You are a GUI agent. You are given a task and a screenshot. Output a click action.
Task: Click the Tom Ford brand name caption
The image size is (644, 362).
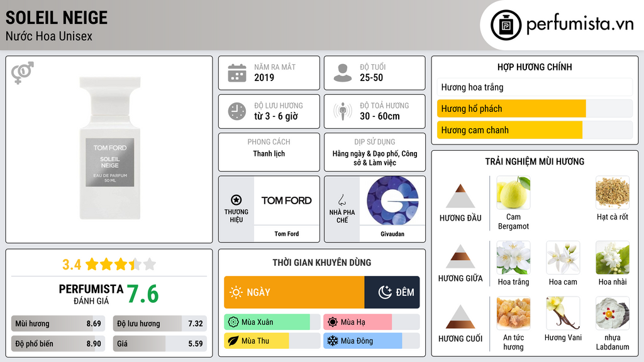click(287, 234)
